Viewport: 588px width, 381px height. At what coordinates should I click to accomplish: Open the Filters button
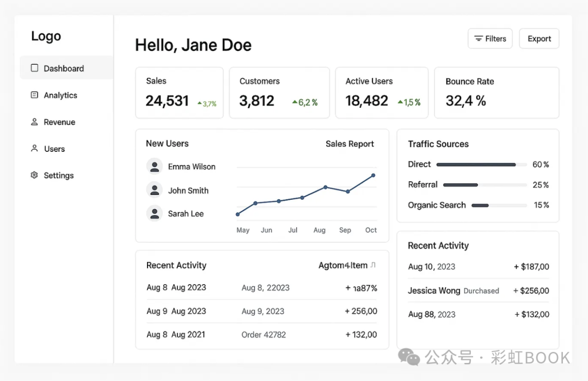click(490, 39)
